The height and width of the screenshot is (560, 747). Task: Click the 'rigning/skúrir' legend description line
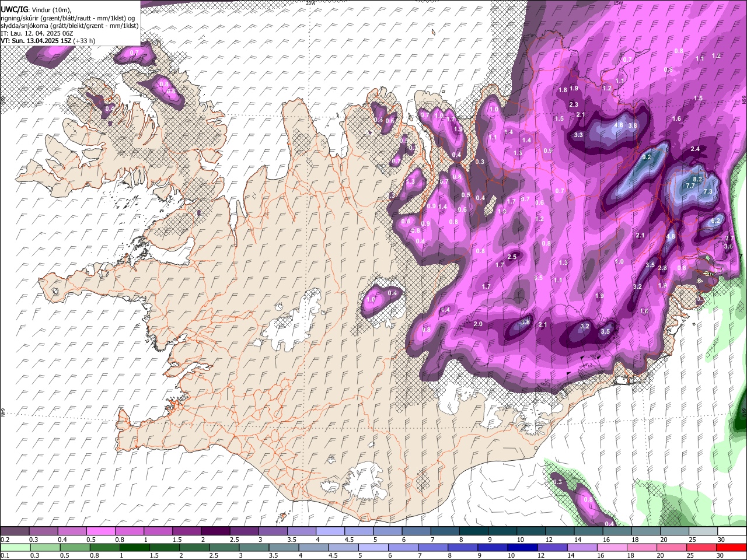68,18
